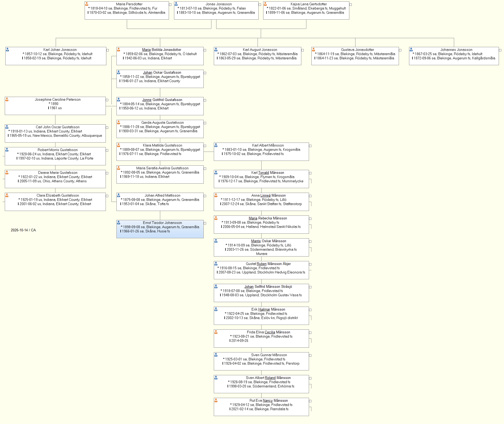Click the male icon beside Jonas Jonasson

176,4
